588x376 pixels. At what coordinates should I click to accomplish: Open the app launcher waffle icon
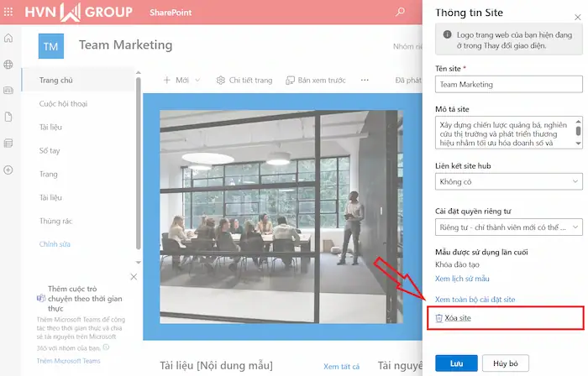click(x=8, y=12)
